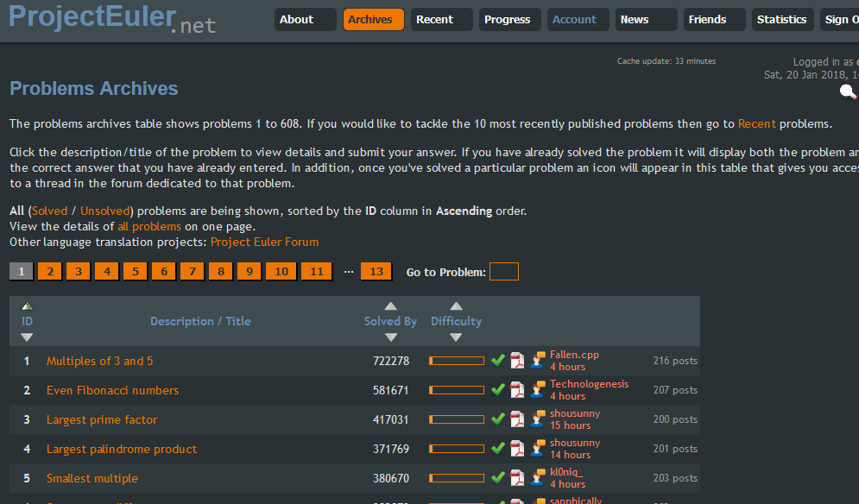The width and height of the screenshot is (859, 504).
Task: Show only Unsolved problems
Action: tap(104, 211)
